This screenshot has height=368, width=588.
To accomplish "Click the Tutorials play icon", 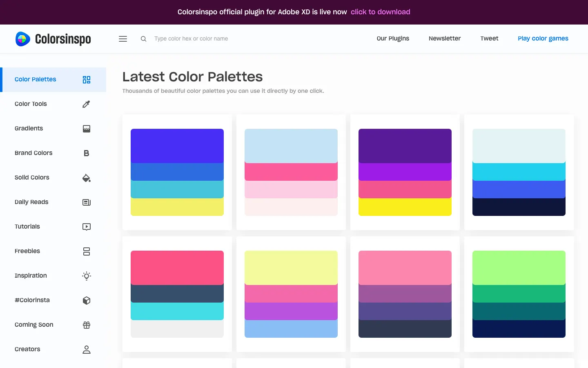I will (x=86, y=227).
